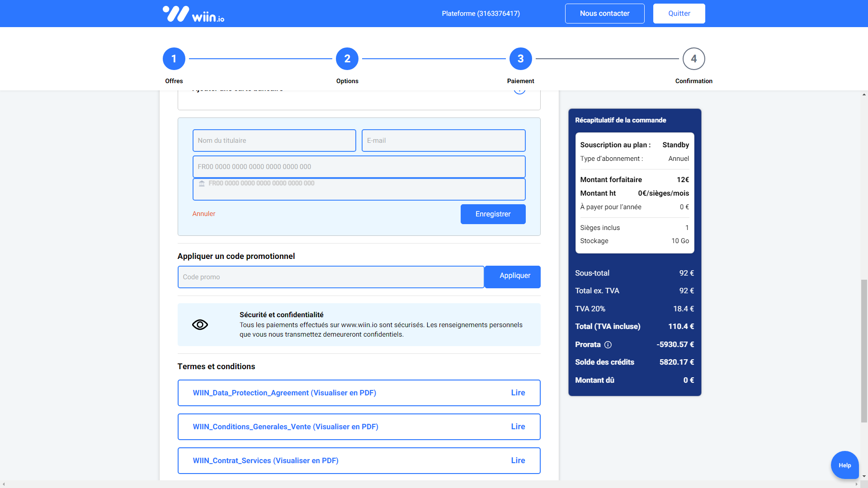The width and height of the screenshot is (868, 488).
Task: Click the scroll down arrow of page scrollbar
Action: point(864,476)
